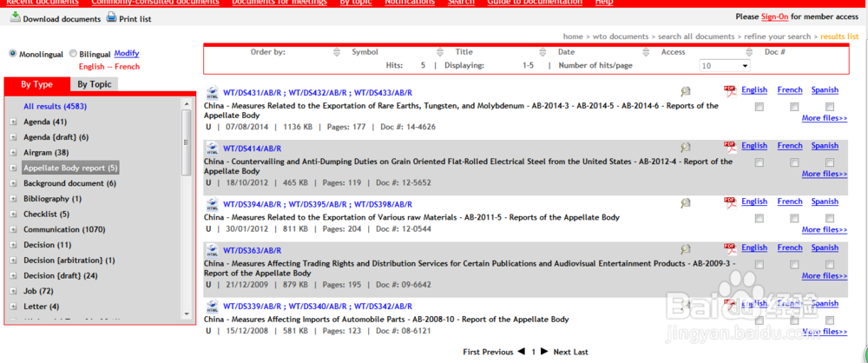Click 'refine your search' breadcrumb
The width and height of the screenshot is (868, 363).
(777, 36)
